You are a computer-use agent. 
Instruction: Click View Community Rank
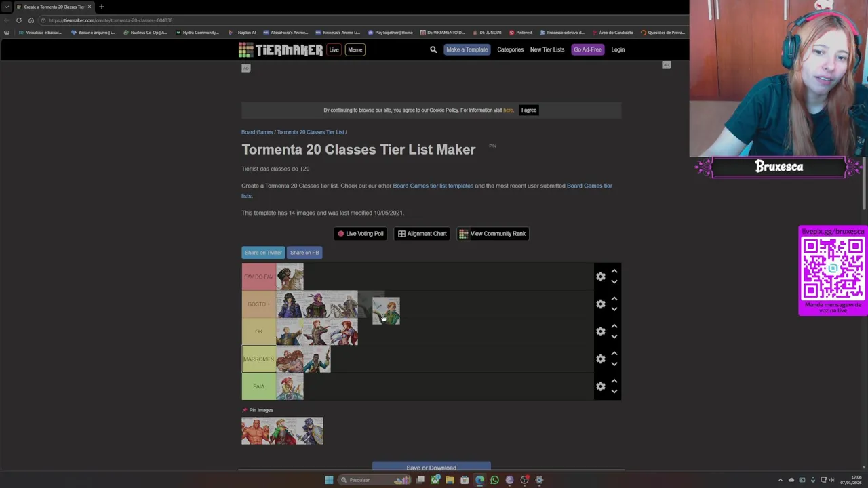click(x=492, y=234)
